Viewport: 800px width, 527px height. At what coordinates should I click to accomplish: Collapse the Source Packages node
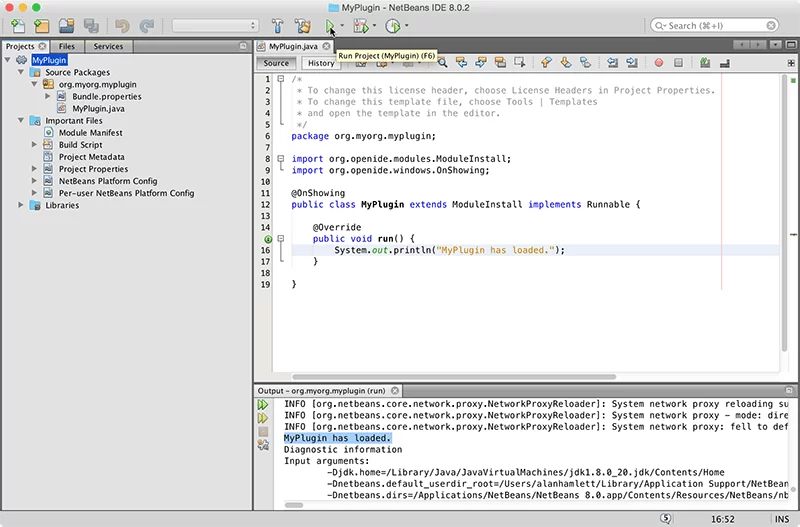tap(21, 72)
